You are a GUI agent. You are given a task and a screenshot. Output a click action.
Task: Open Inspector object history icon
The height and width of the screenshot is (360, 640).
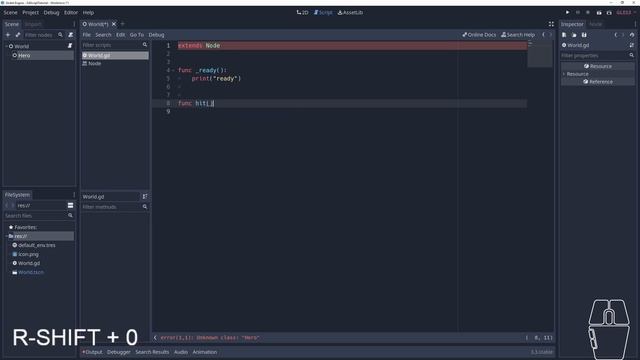[632, 35]
